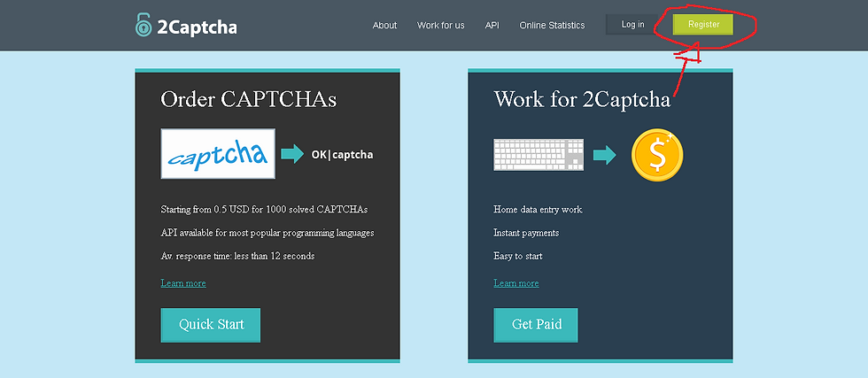Click the sample captcha image

[218, 154]
